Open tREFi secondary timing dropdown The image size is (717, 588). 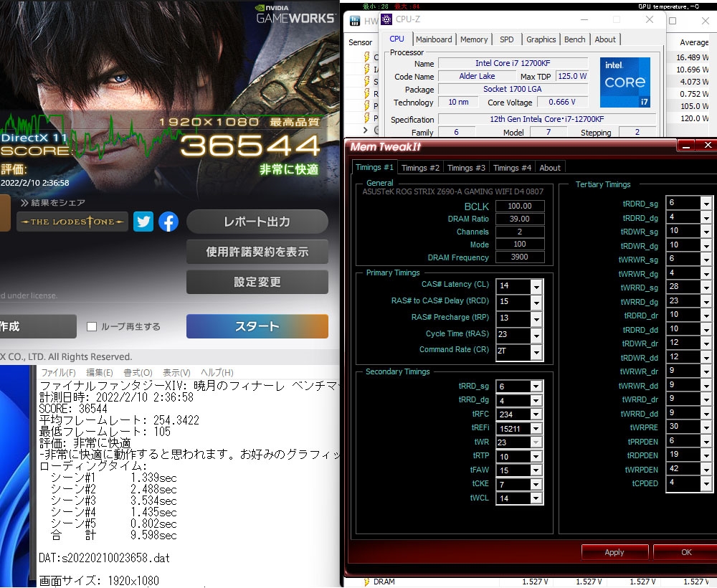pos(536,428)
